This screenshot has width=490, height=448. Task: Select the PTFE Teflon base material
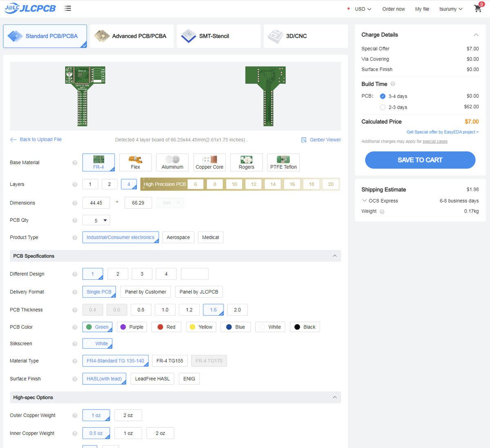(x=283, y=163)
